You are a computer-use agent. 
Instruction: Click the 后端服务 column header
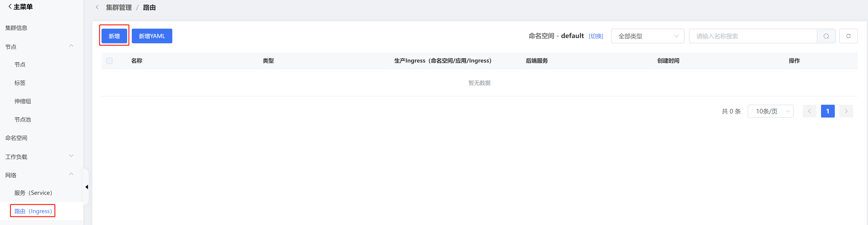[x=537, y=61]
